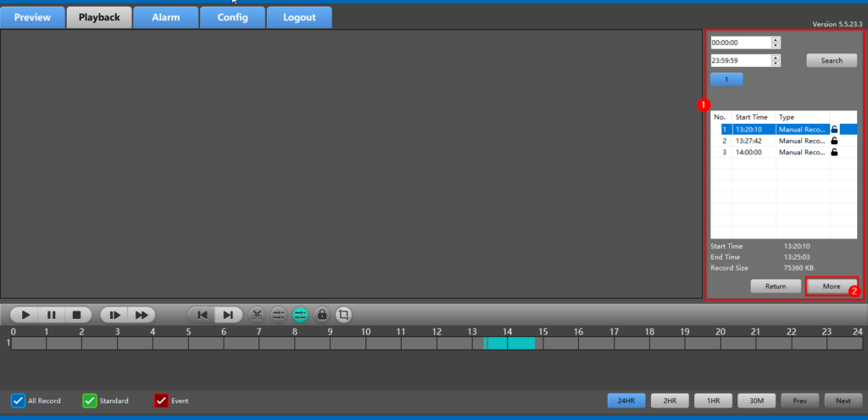Screen dimensions: 868x420
Task: Jump to previous recording with skip-back icon
Action: (x=202, y=315)
